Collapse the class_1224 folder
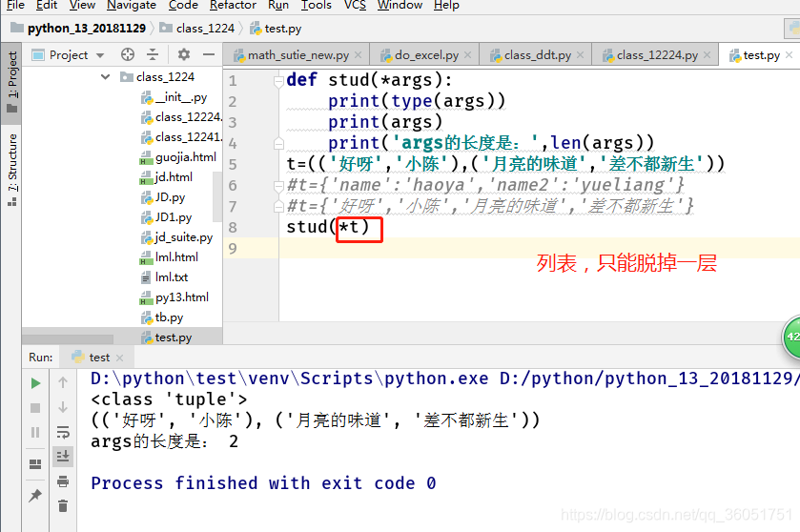800x532 pixels. [x=106, y=77]
